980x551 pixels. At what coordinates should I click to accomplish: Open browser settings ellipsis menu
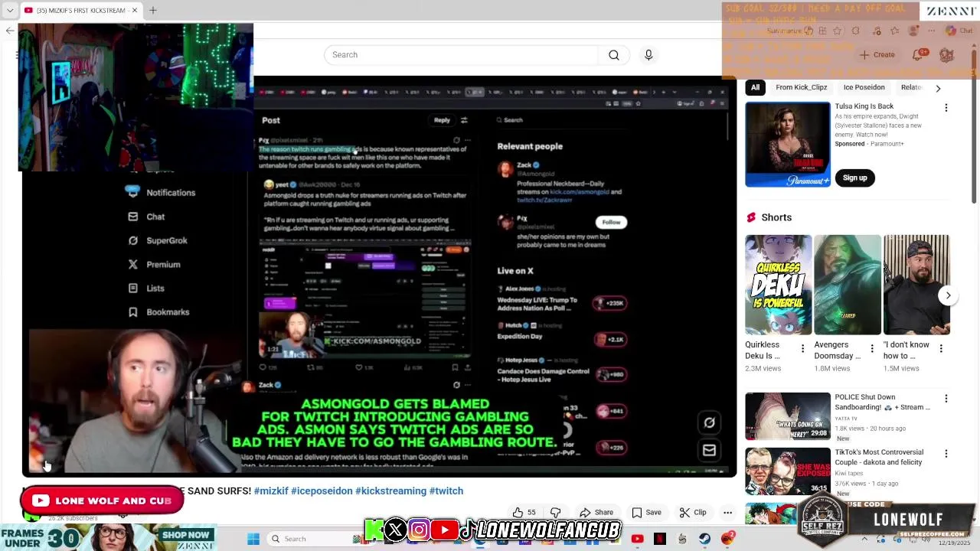click(x=932, y=31)
